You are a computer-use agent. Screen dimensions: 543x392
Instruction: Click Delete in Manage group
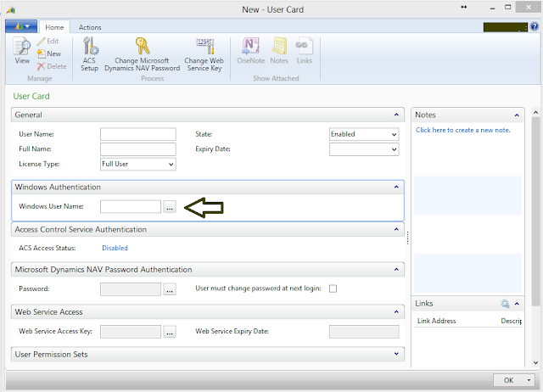click(52, 66)
